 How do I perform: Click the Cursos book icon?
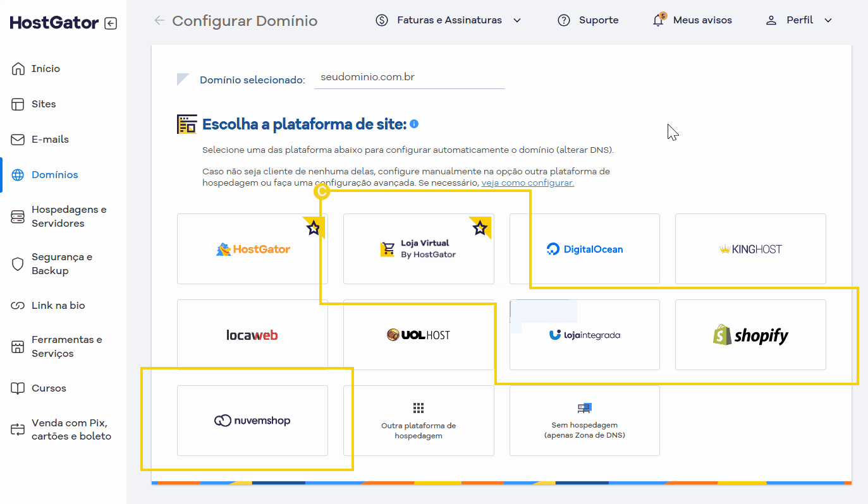tap(18, 388)
